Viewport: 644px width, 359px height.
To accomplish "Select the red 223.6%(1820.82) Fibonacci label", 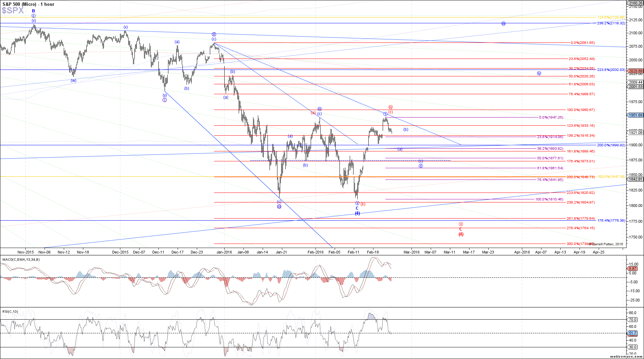I will 581,193.
